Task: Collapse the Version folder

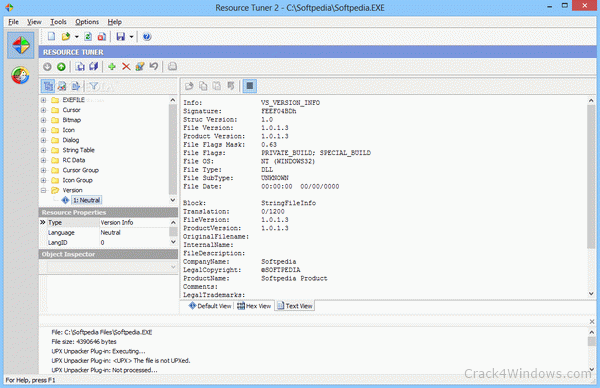Action: coord(44,190)
